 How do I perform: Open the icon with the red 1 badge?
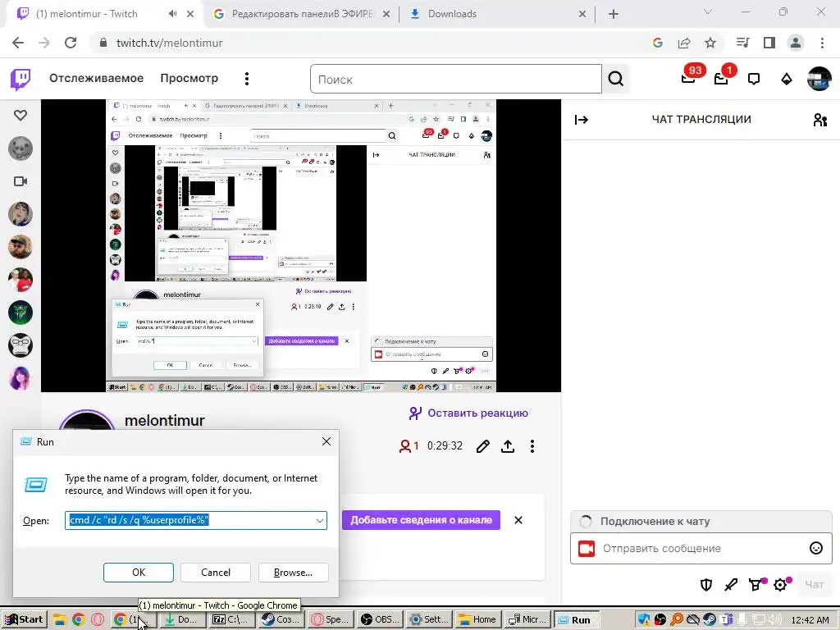722,79
